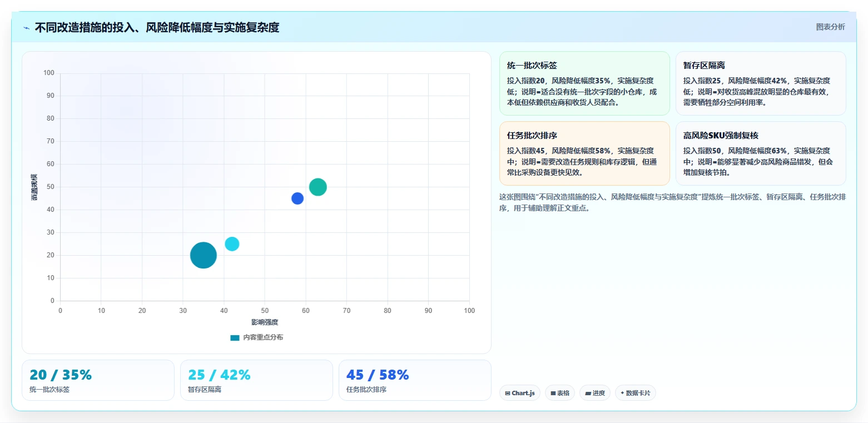Toggle the 内容重点分布 legend swatch
The height and width of the screenshot is (423, 868).
point(235,337)
